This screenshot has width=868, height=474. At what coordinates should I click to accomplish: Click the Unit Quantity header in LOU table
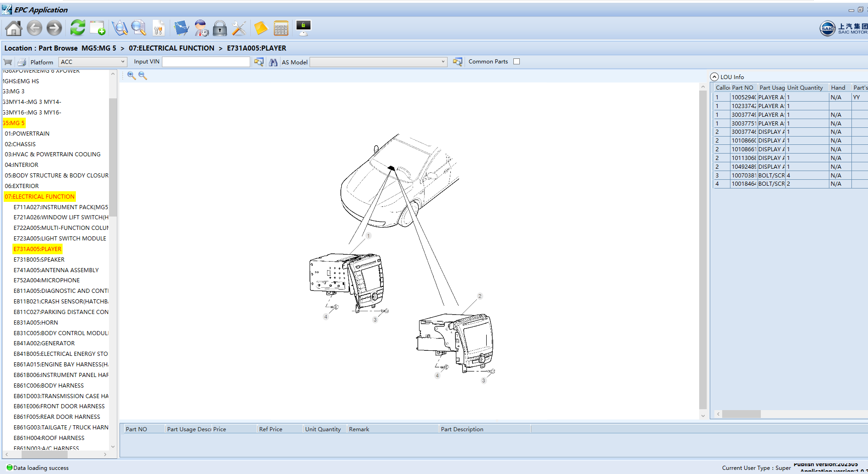click(x=805, y=88)
